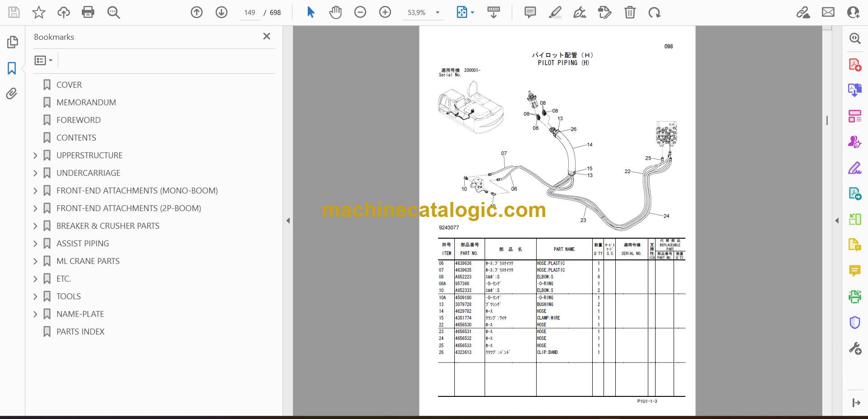Expand the ASSIST PIPING bookmark
Image resolution: width=868 pixels, height=419 pixels.
click(35, 244)
